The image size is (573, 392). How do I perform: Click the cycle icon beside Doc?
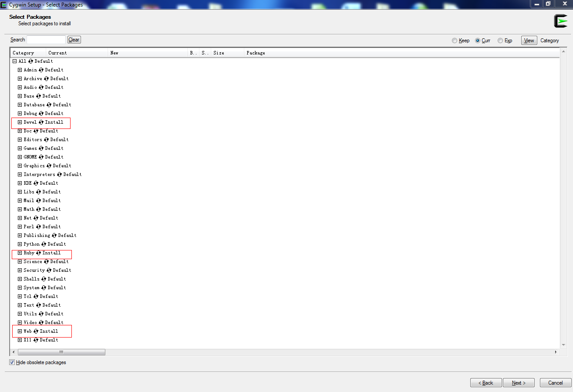[36, 131]
